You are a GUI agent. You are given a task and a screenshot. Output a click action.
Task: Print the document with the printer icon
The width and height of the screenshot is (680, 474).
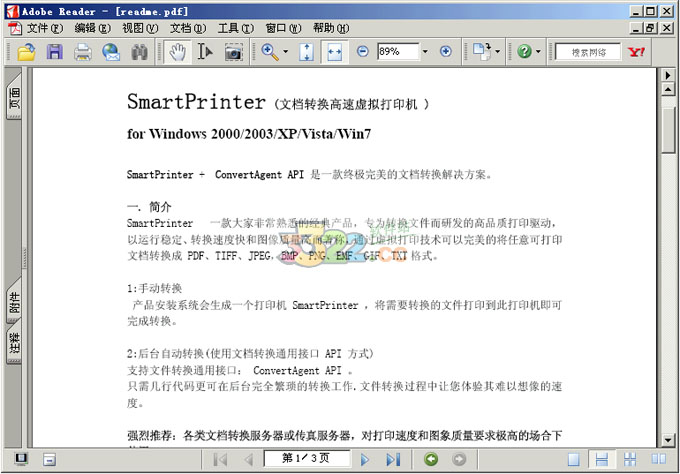click(82, 52)
